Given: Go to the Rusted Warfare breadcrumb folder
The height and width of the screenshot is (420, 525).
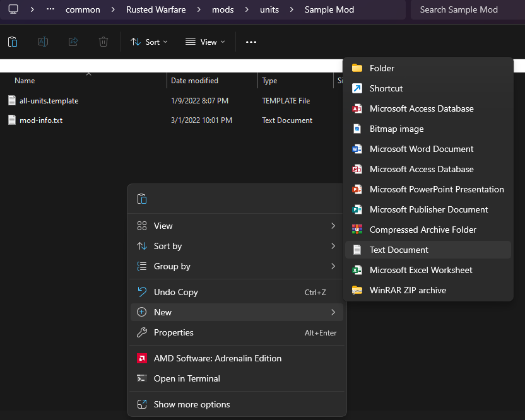Looking at the screenshot, I should click(157, 9).
